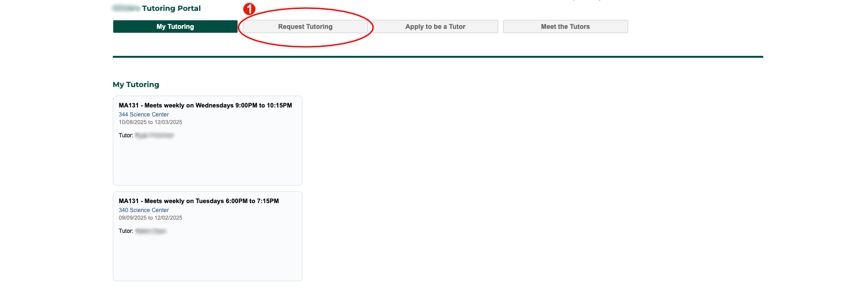
Task: Click the 09/09/2025 to 12/02/2025 date range
Action: (150, 218)
